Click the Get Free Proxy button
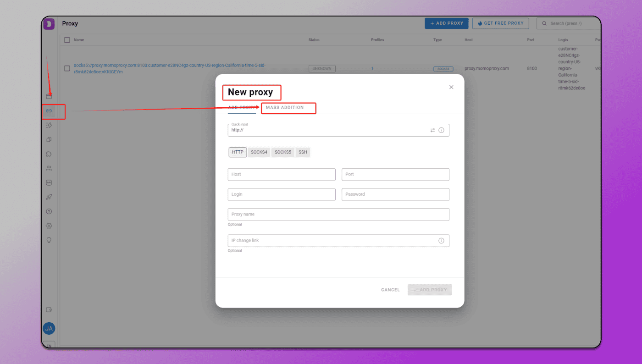 (501, 23)
